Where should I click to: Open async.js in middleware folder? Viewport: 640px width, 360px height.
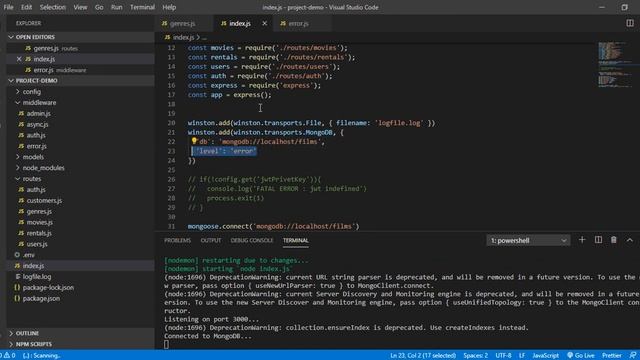(80, 124)
